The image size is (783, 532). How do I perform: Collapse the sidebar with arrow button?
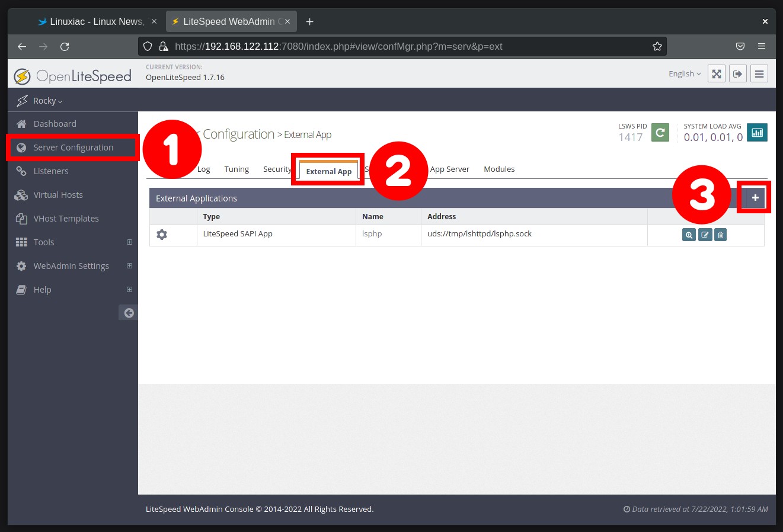[x=129, y=313]
